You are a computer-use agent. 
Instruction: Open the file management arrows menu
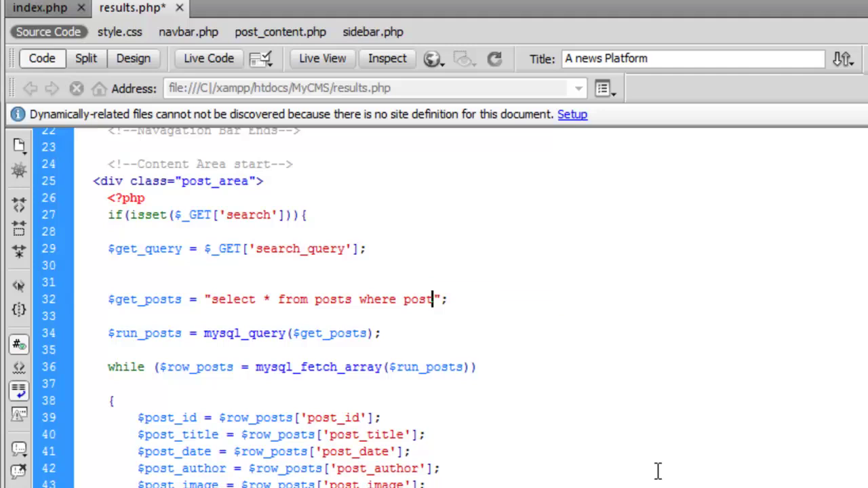point(843,59)
